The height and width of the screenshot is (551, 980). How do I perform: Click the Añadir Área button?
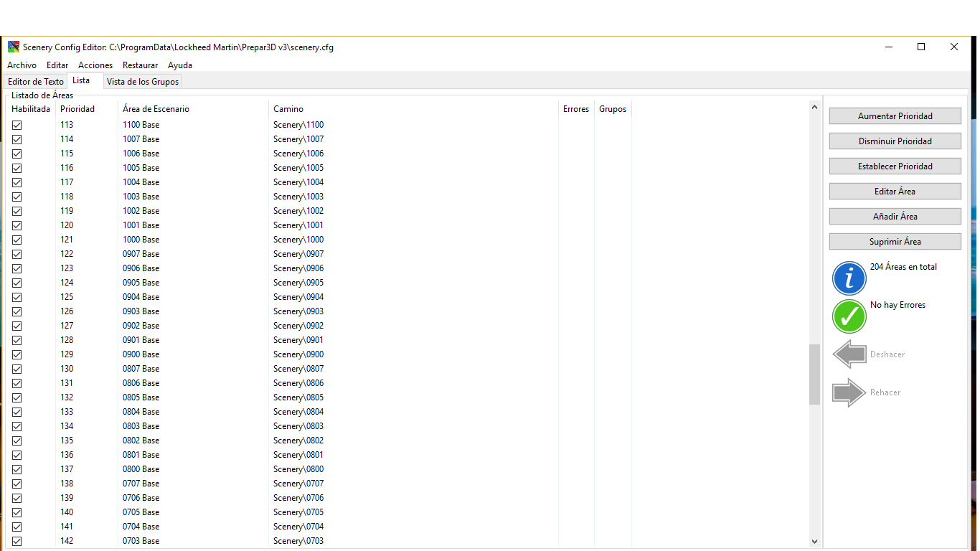(x=895, y=217)
